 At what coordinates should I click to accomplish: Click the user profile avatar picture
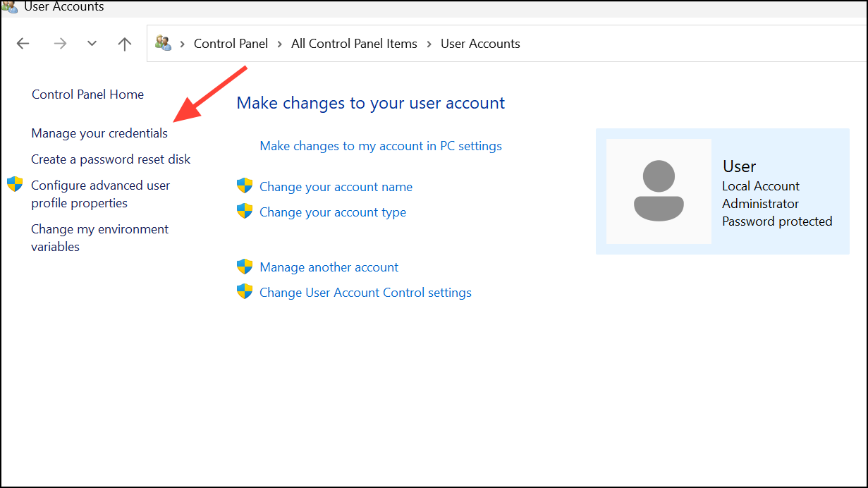pos(659,191)
